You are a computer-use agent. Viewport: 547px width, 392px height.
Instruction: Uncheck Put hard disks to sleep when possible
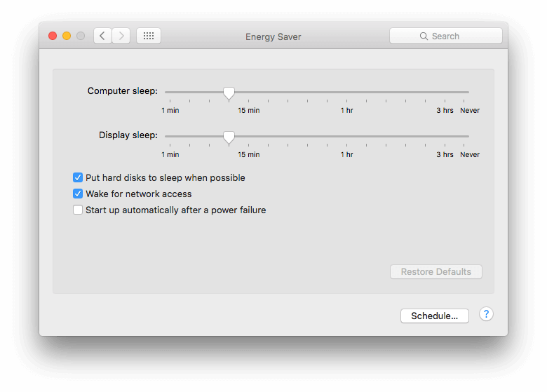click(78, 177)
